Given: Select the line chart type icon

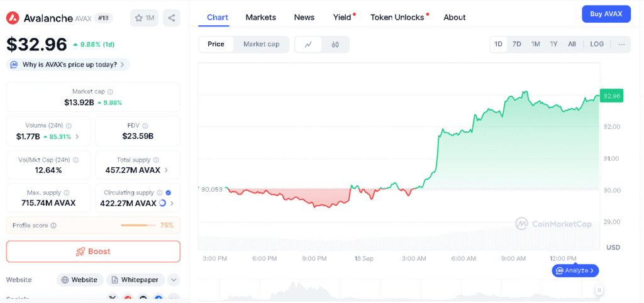Looking at the screenshot, I should point(308,45).
